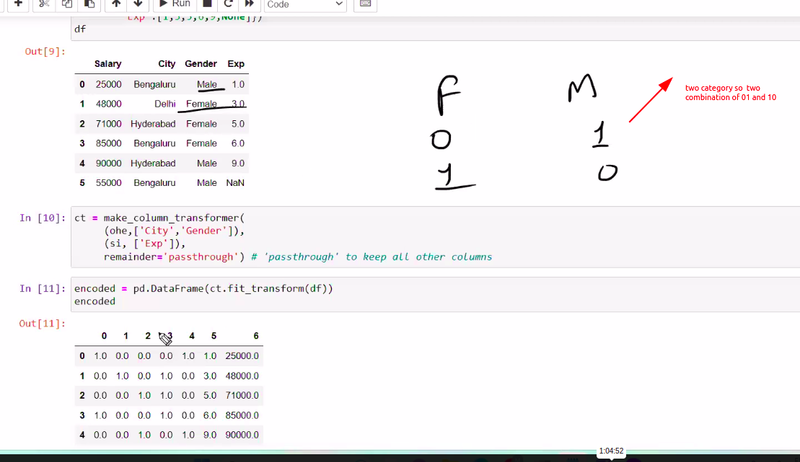Click the Gender column header in df
The image size is (800, 462).
201,64
